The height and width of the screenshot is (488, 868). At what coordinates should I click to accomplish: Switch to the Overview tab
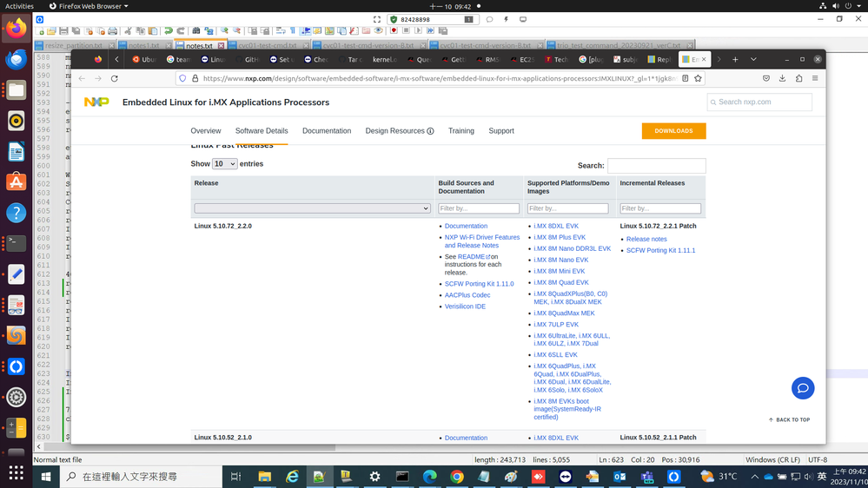pos(206,131)
